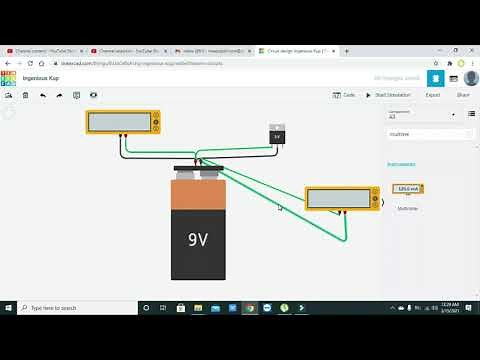The image size is (480, 360).
Task: Go to browser home page
Action: click(x=42, y=63)
